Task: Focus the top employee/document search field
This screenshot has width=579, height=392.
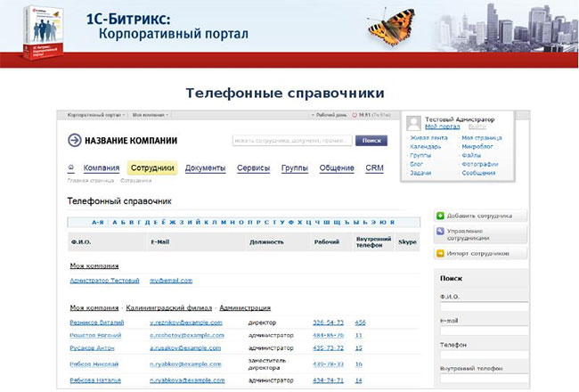Action: (292, 141)
